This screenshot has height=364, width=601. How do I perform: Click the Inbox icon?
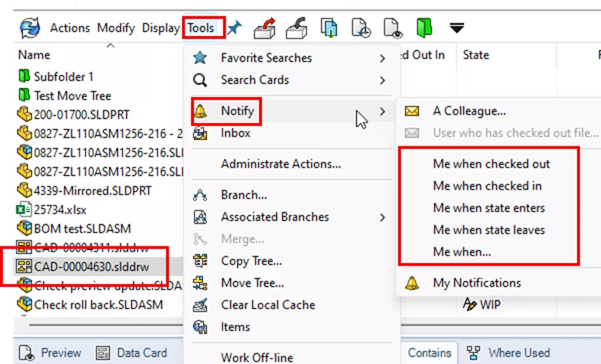tap(200, 133)
